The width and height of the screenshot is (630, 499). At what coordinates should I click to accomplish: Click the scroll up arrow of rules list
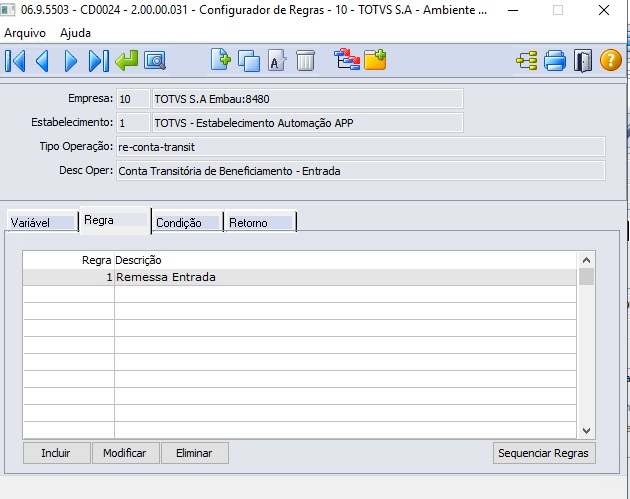pyautogui.click(x=586, y=260)
